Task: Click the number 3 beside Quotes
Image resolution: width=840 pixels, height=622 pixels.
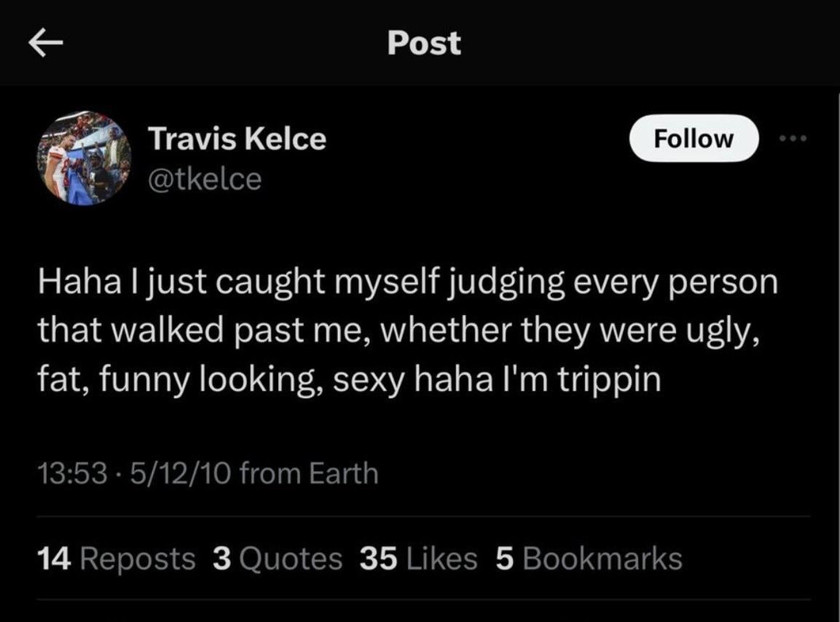Action: pyautogui.click(x=221, y=558)
